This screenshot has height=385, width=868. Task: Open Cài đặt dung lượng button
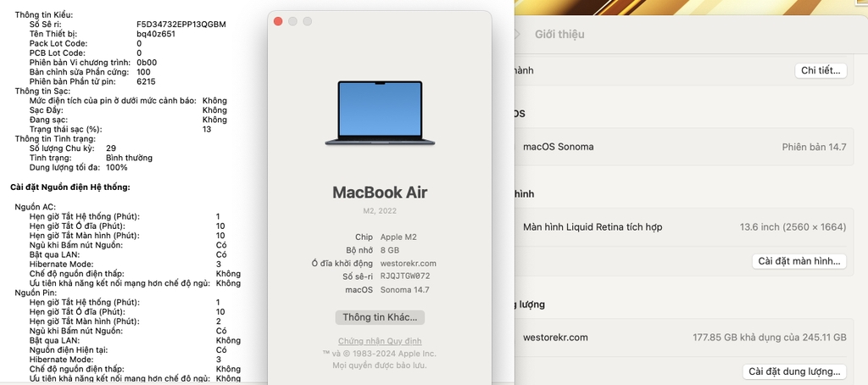pos(794,371)
